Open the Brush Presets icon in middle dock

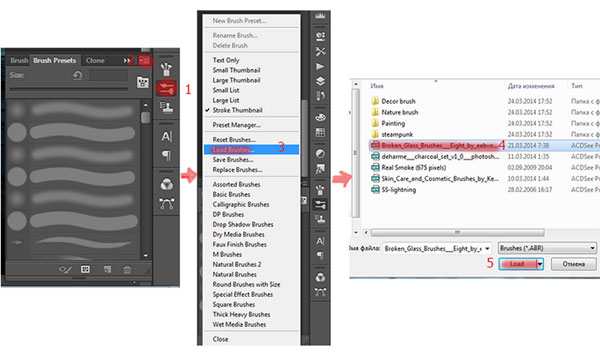(x=320, y=204)
